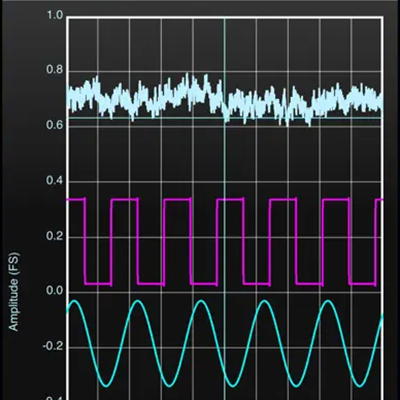Click the 0.6 amplitude axis label

click(x=54, y=125)
